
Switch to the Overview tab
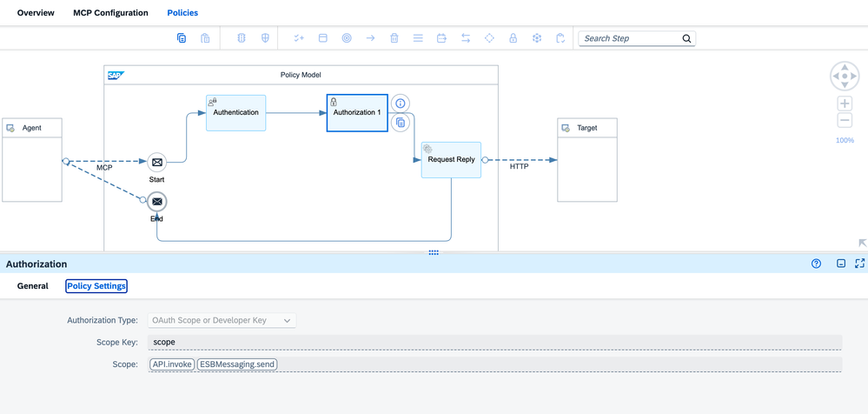pos(36,12)
